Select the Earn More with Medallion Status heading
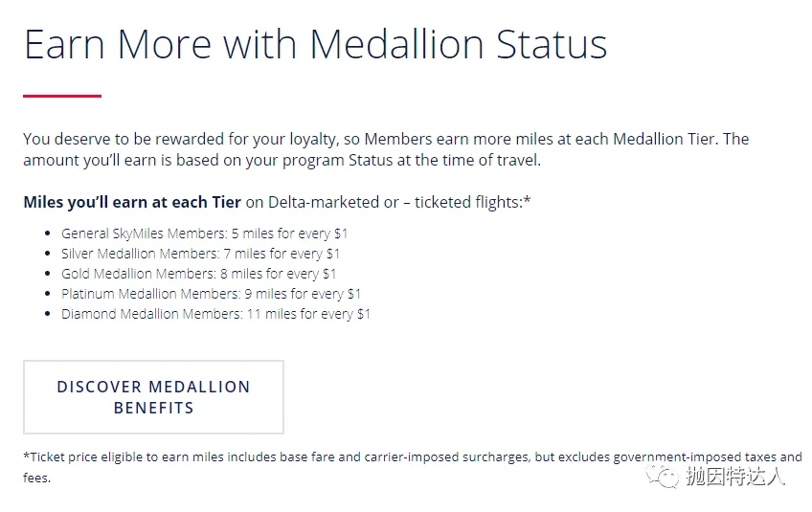The image size is (812, 512). [315, 45]
